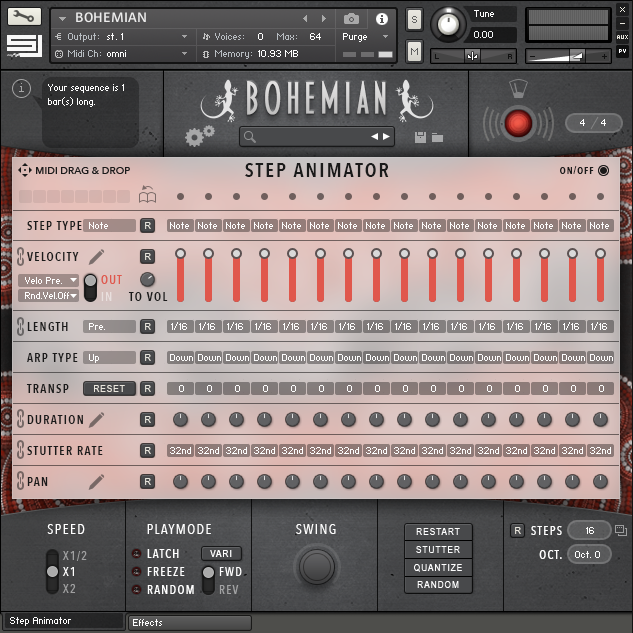Screen dimensions: 633x633
Task: Click the pencil draw icon next to Velocity
Action: pyautogui.click(x=96, y=257)
